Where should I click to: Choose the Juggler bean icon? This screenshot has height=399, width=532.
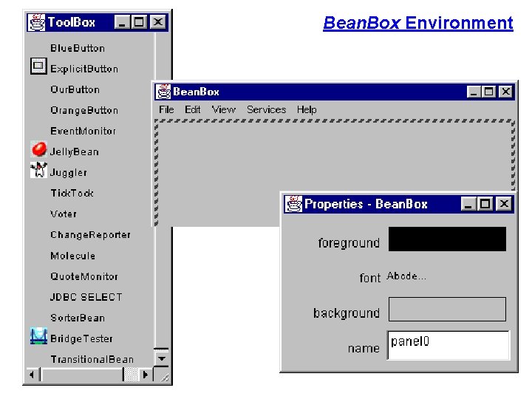[x=38, y=170]
